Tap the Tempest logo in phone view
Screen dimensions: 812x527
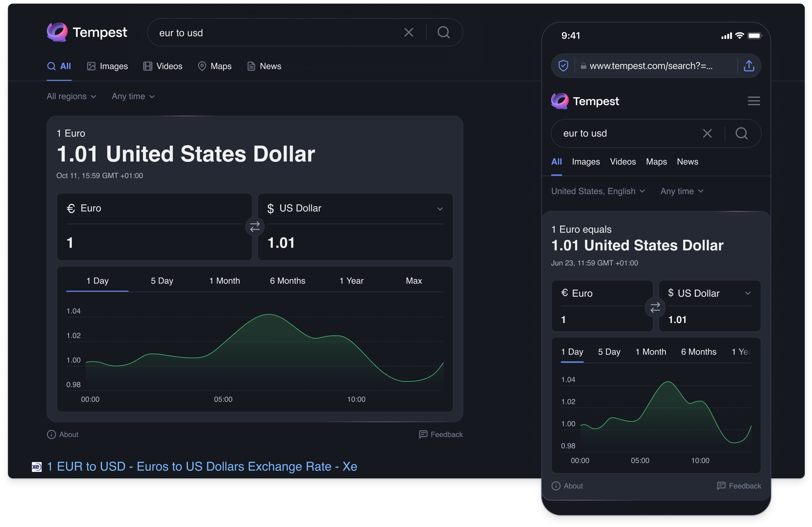click(585, 101)
